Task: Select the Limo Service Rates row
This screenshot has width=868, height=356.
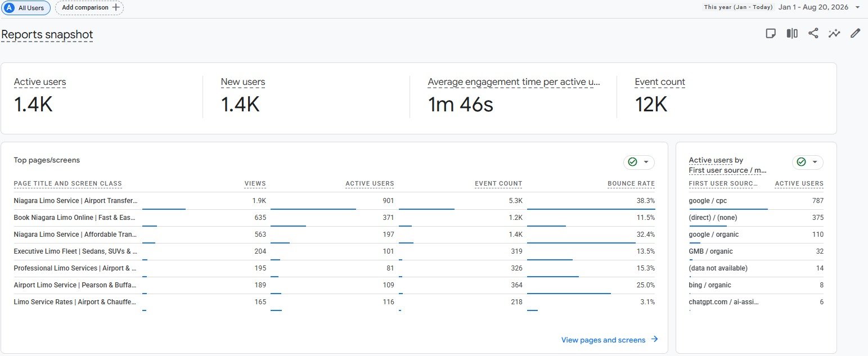Action: (x=334, y=302)
